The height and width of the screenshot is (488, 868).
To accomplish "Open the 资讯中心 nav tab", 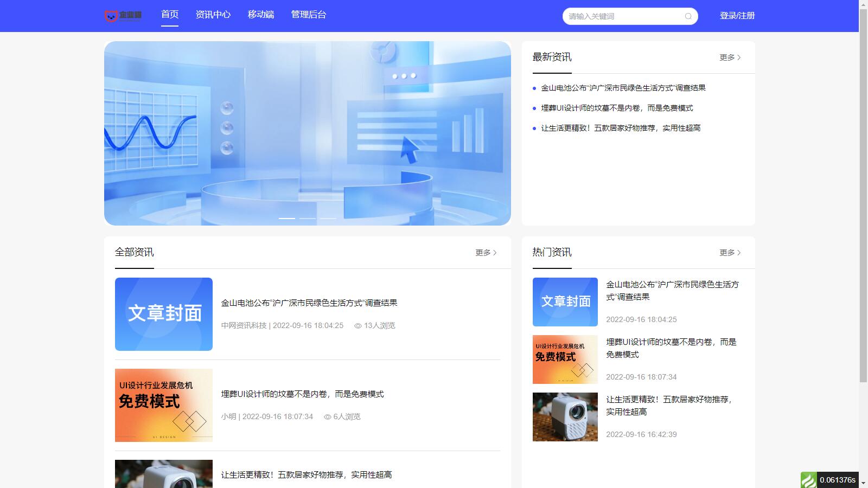I will 213,15.
